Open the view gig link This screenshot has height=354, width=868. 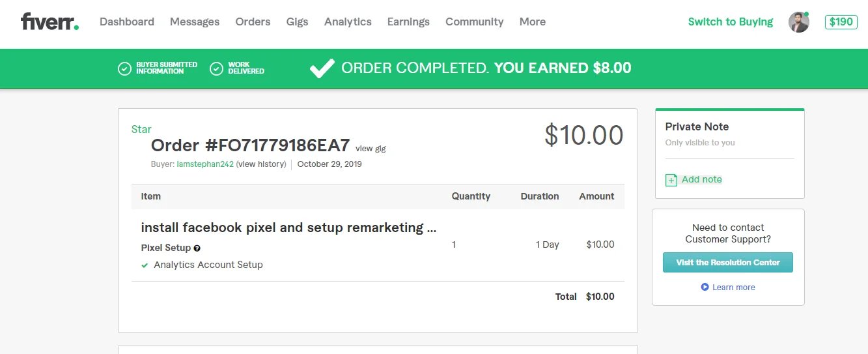click(x=371, y=149)
